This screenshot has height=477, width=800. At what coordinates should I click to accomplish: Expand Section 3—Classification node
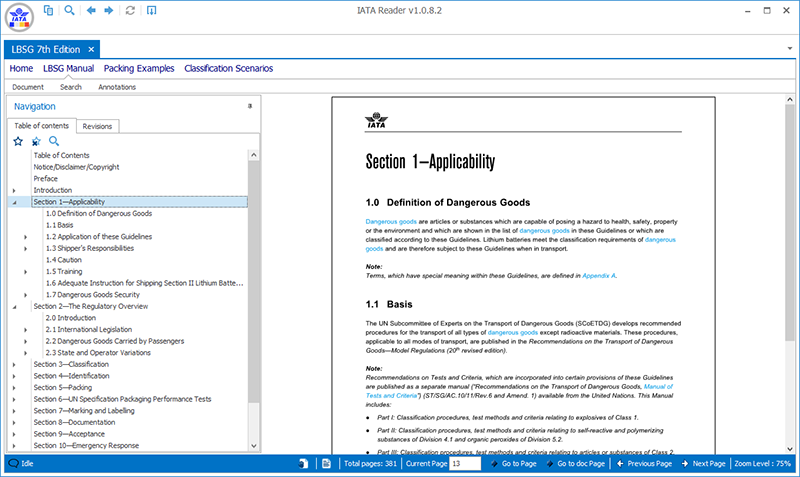coord(14,365)
